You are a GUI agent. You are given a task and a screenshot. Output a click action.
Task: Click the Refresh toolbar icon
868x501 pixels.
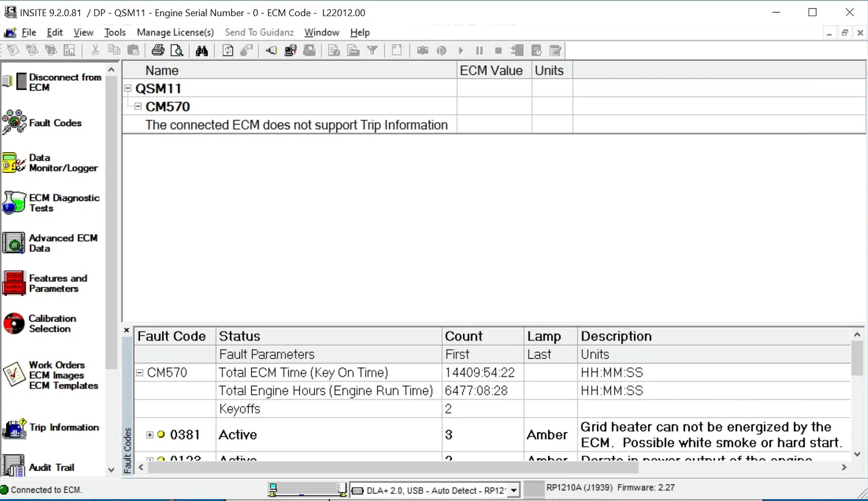pos(228,50)
